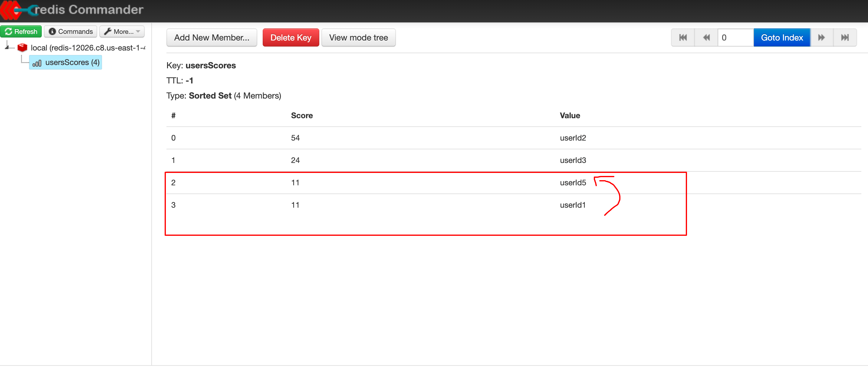Go to previous page of members
The height and width of the screenshot is (367, 868).
706,37
